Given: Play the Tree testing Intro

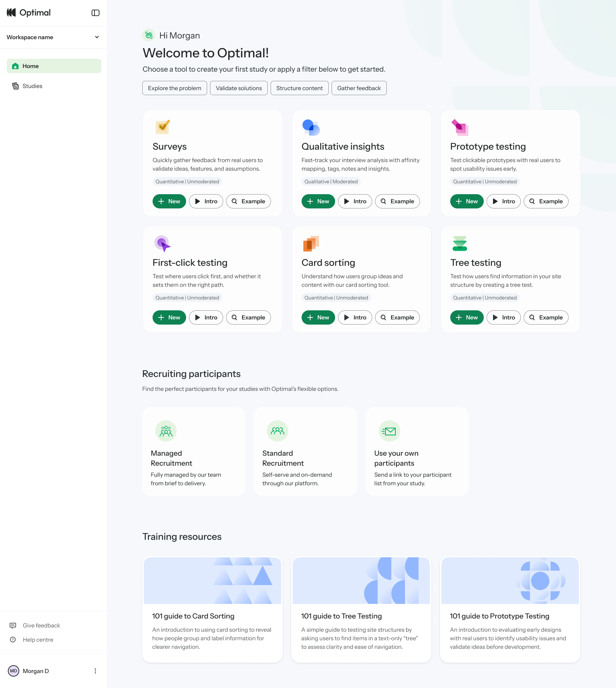Looking at the screenshot, I should coord(504,317).
